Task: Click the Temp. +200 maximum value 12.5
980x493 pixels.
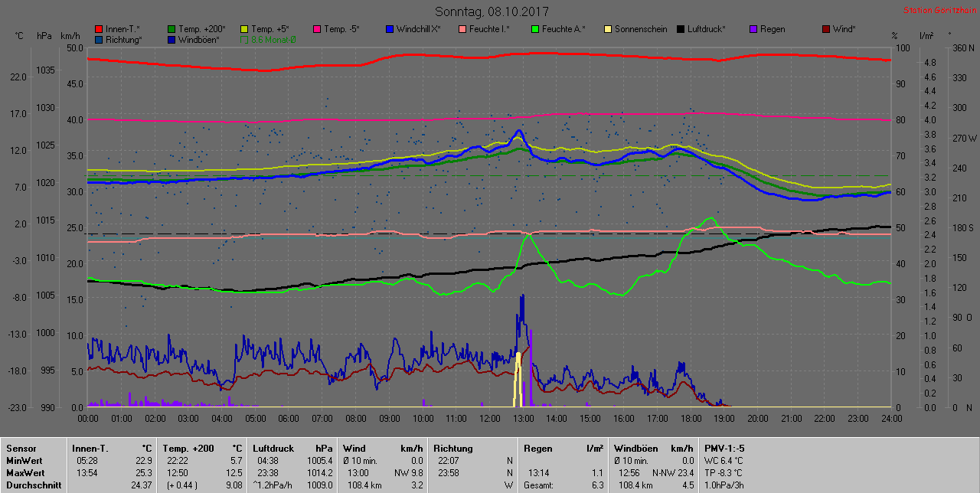Action: (x=234, y=472)
